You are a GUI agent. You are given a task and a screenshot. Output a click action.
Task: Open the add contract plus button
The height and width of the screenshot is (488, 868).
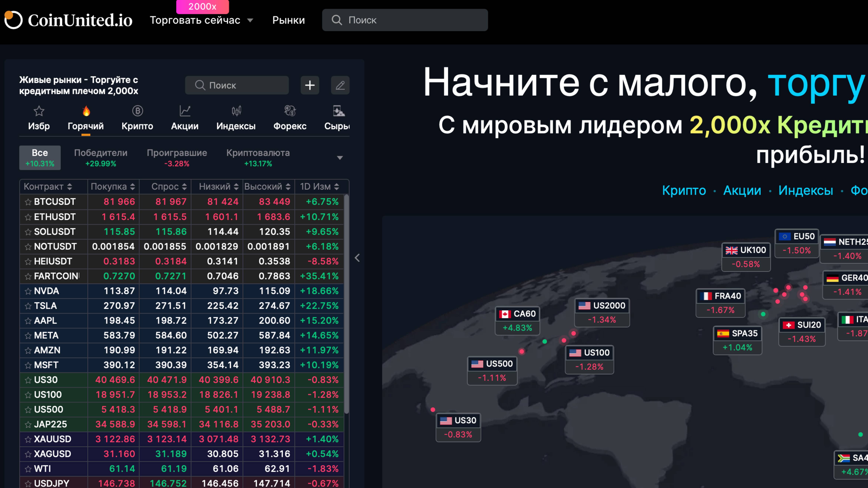(x=310, y=85)
